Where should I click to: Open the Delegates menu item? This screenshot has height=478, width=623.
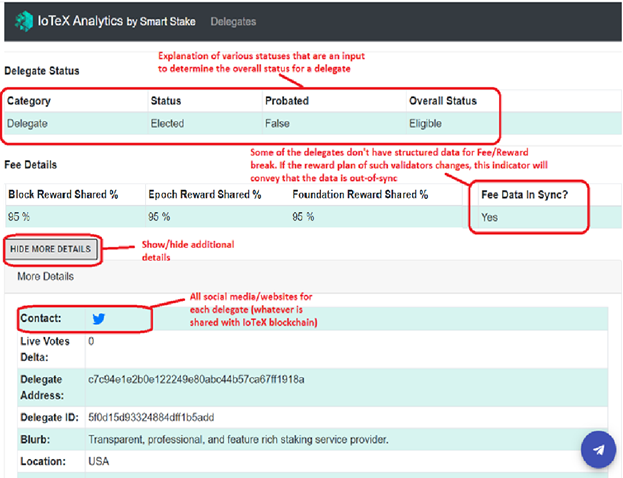(x=233, y=21)
